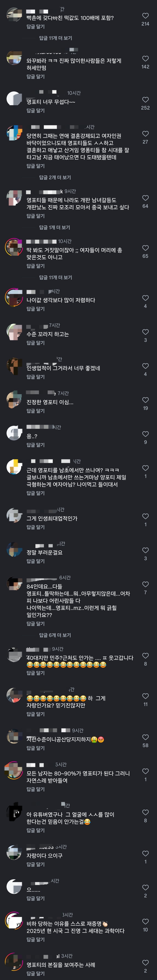Reply to '자랑이다 으이구' comment
This screenshot has width=157, height=980.
(x=35, y=864)
